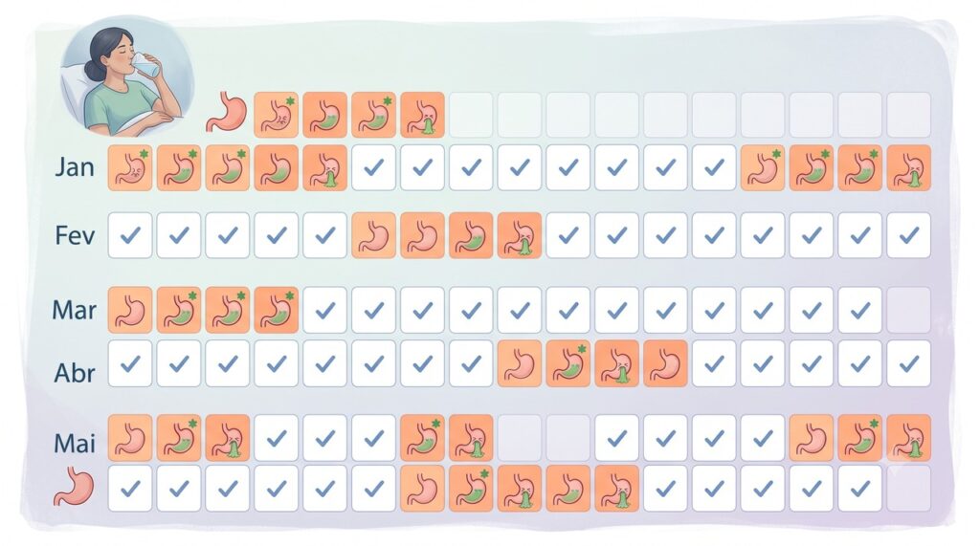Toggle the first checkmark in Jan row
The image size is (980, 546).
[374, 168]
